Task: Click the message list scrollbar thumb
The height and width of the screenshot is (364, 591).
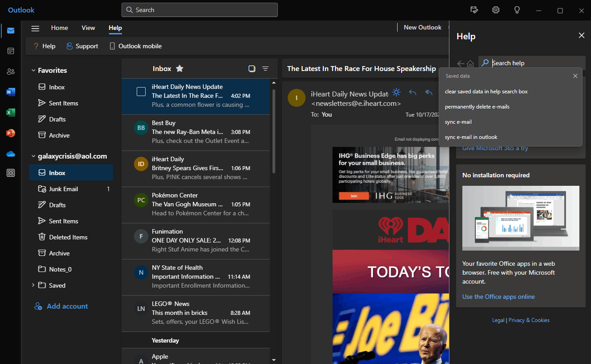Action: pyautogui.click(x=274, y=131)
